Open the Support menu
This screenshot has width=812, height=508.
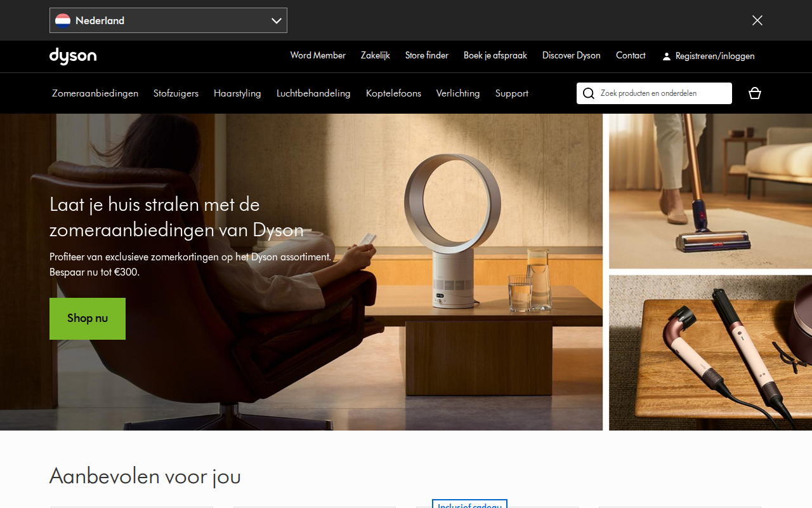(x=512, y=93)
